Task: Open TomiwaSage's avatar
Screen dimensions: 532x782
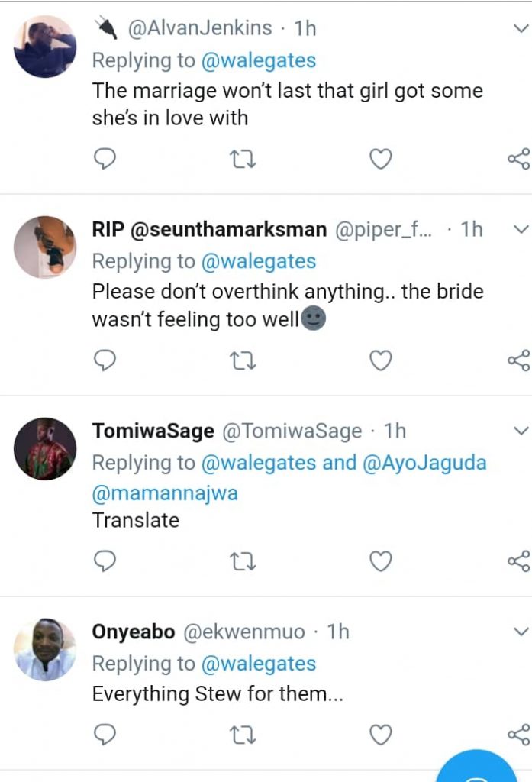Action: pyautogui.click(x=45, y=448)
